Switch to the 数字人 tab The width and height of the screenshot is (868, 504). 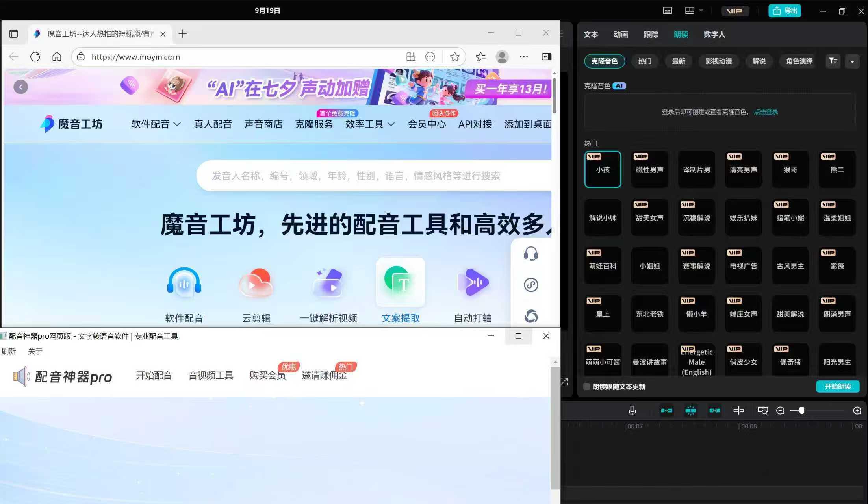point(714,35)
